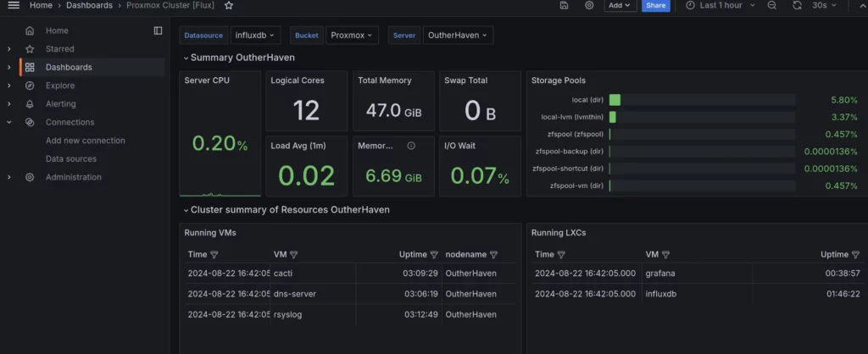The width and height of the screenshot is (868, 354).
Task: Expand the Alerting sidebar section arrow
Action: coord(8,103)
